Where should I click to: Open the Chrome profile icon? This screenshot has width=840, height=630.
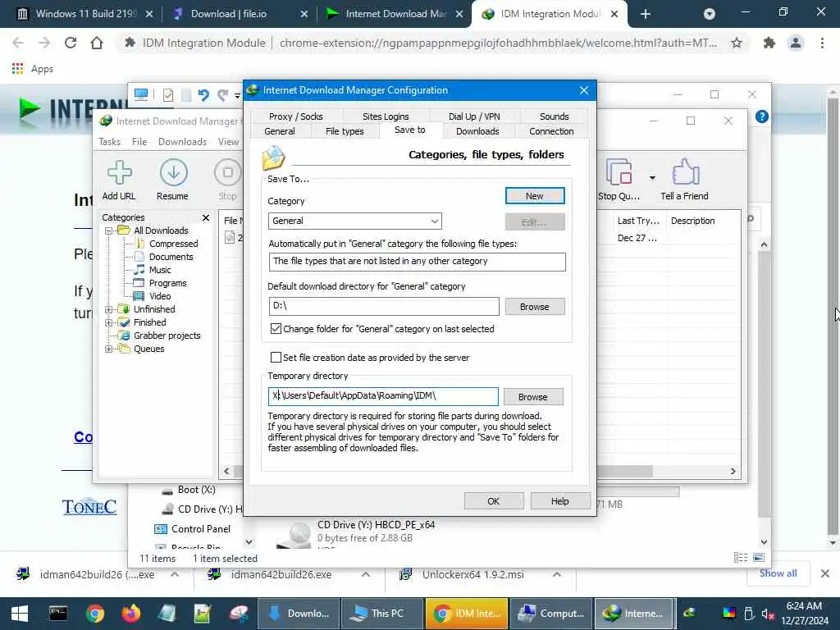point(796,43)
